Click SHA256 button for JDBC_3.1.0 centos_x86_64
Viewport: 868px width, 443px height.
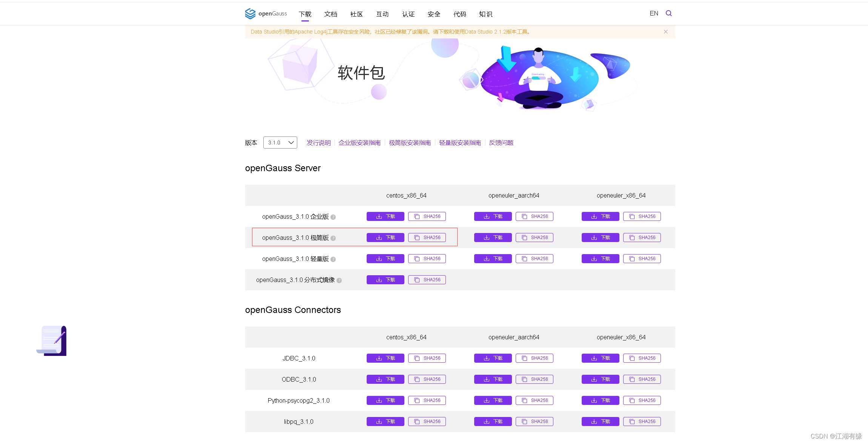click(427, 358)
